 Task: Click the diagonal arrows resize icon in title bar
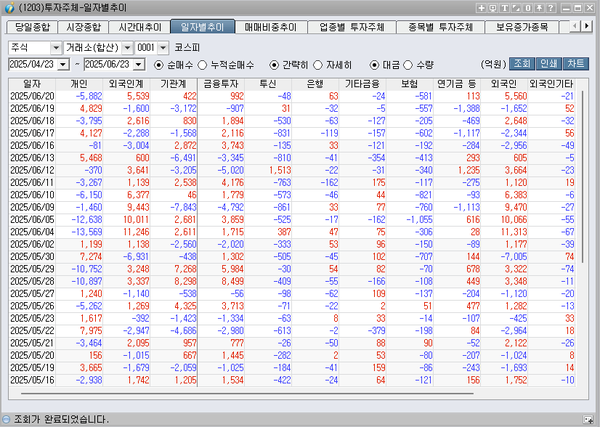[516, 8]
